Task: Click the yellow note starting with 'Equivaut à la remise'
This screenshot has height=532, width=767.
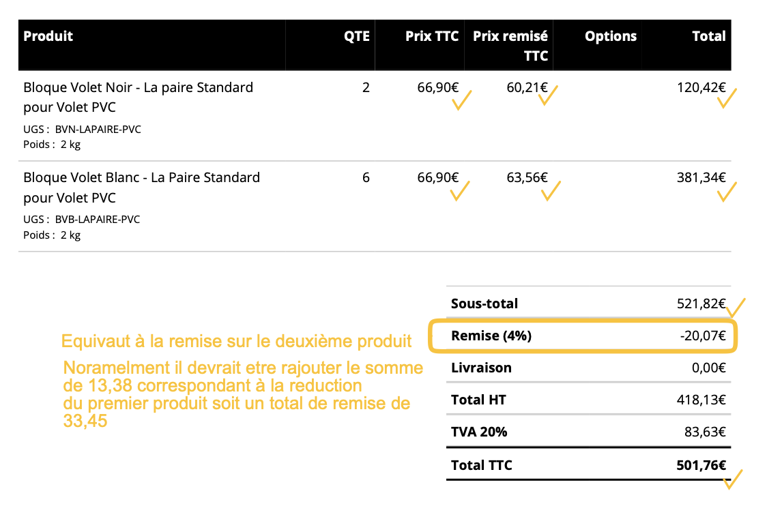Action: 236,341
